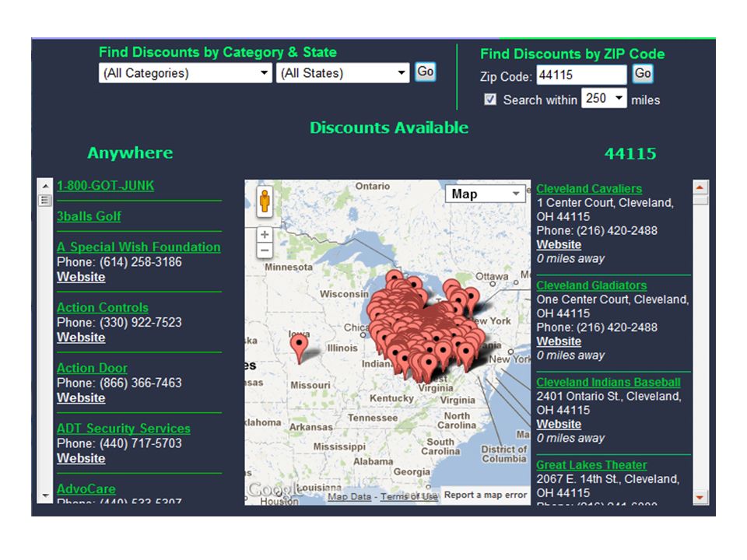Image resolution: width=747 pixels, height=560 pixels.
Task: Click Report a map error
Action: click(486, 495)
